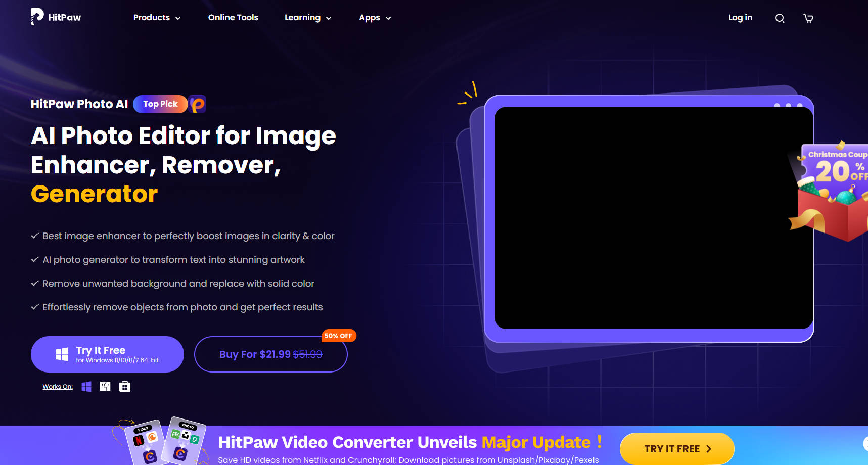Click the 'HitPaw Video Converter Unveils Major Update' headline
This screenshot has height=465, width=868.
point(410,442)
